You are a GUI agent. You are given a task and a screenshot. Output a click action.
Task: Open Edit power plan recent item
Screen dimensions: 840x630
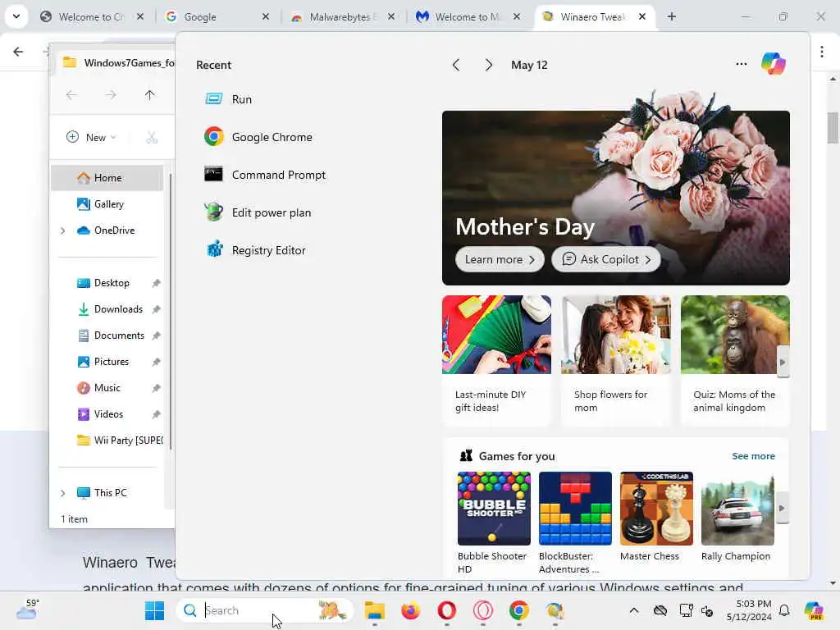(x=258, y=212)
